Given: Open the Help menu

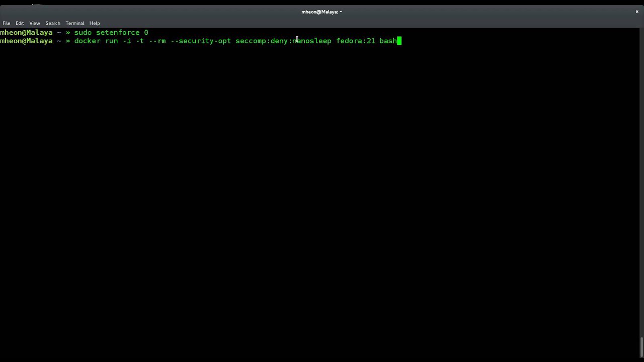Looking at the screenshot, I should coord(95,23).
